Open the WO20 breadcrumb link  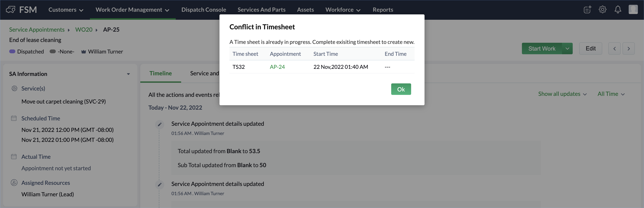[84, 30]
